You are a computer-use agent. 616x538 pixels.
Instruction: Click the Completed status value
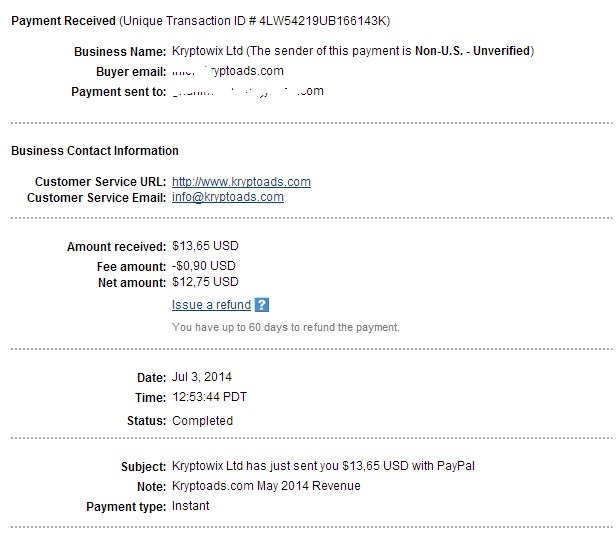click(x=202, y=421)
